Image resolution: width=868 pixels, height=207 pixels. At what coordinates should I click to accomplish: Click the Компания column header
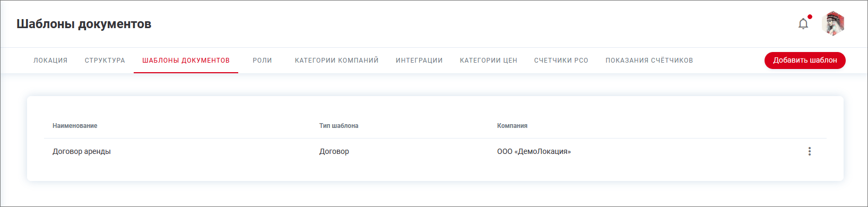512,126
